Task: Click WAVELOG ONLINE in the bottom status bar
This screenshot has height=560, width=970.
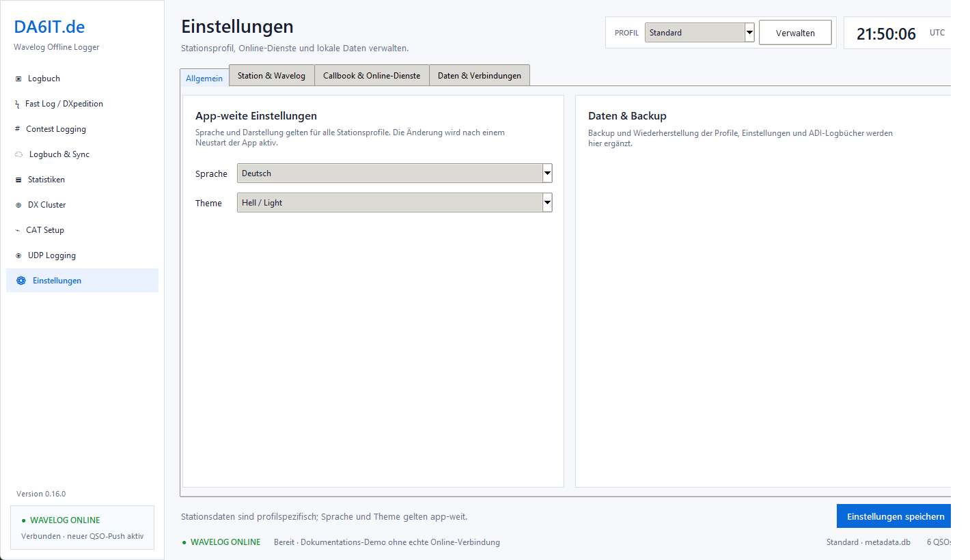Action: pyautogui.click(x=225, y=542)
